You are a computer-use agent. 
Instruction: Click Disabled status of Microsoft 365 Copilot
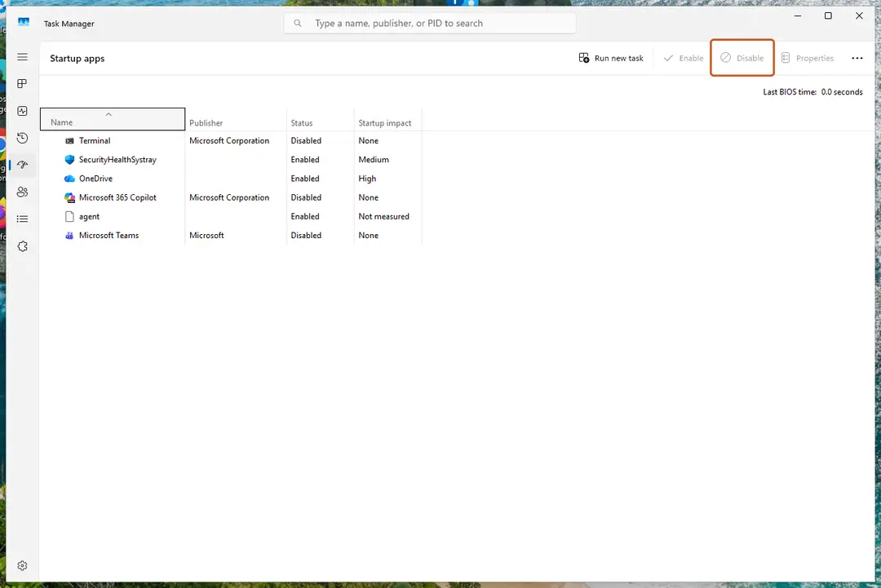(x=306, y=197)
